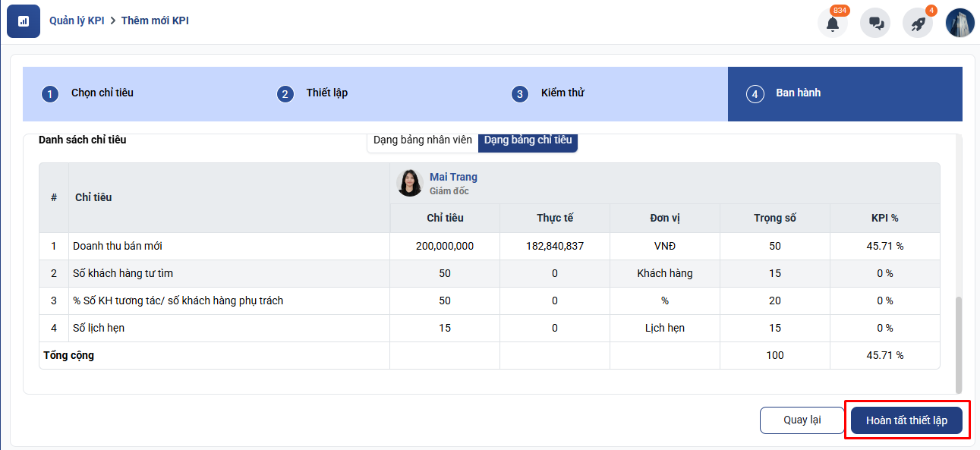The image size is (980, 450).
Task: Click Thêm mới KPI breadcrumb
Action: [155, 20]
